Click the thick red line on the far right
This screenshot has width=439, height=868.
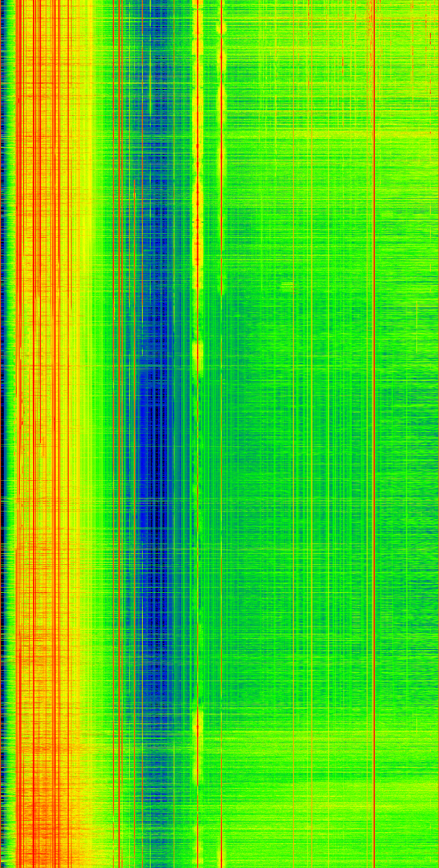pos(374,438)
